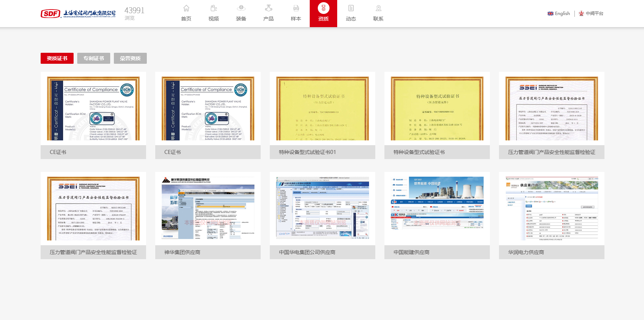
Task: Click the SDF company logo
Action: [x=78, y=14]
